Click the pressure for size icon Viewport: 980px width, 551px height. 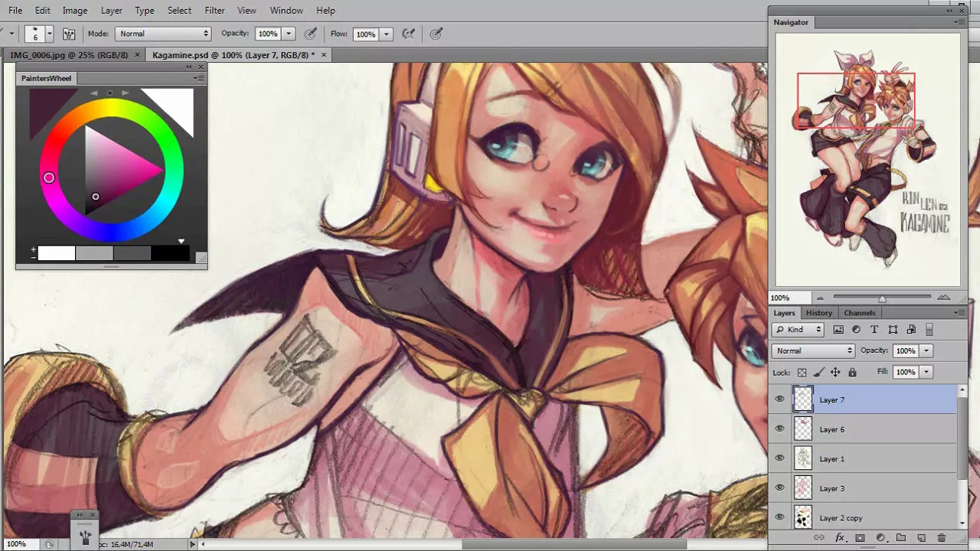[436, 34]
